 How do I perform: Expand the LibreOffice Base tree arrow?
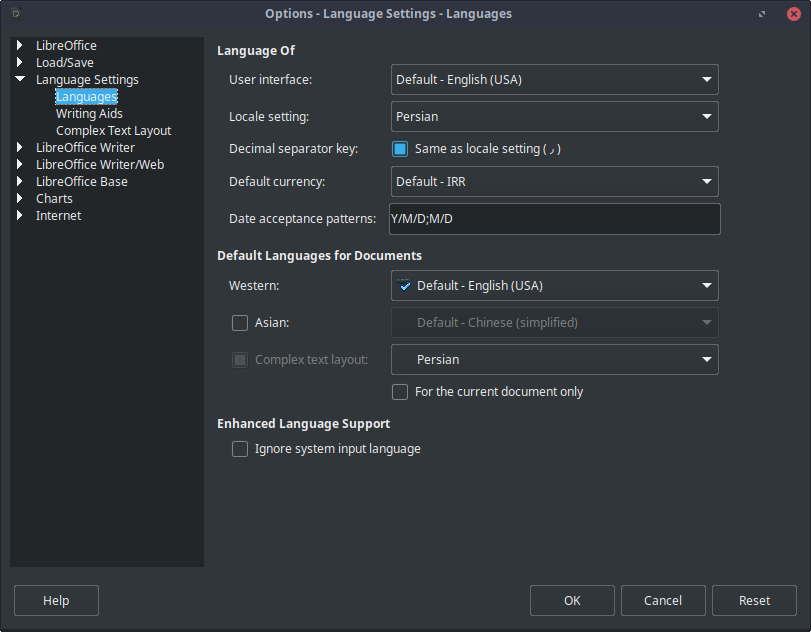(20, 182)
